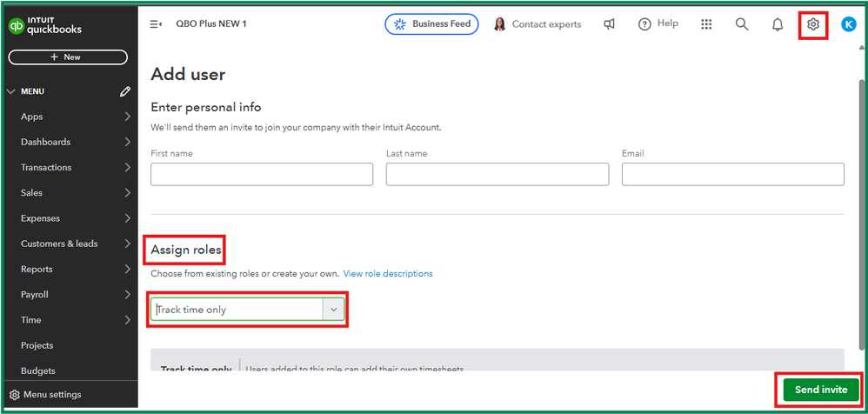The width and height of the screenshot is (868, 414).
Task: Open the megaphone feedback icon
Action: point(609,24)
